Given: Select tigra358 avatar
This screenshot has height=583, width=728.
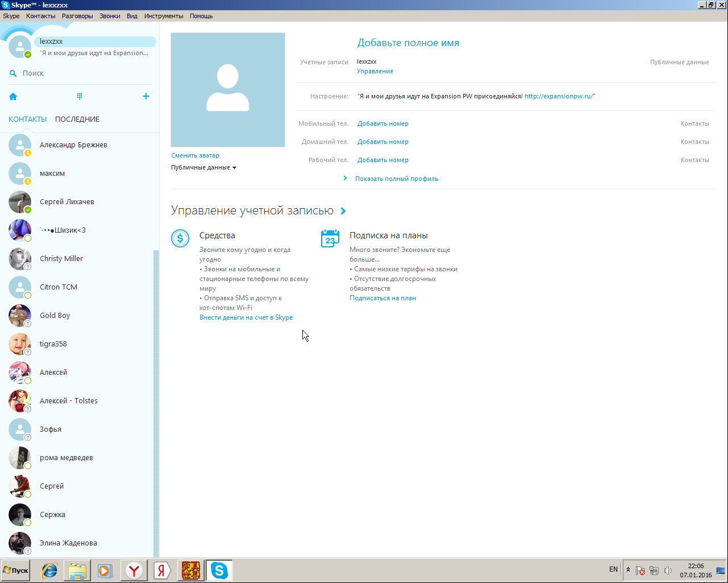Looking at the screenshot, I should 20,344.
